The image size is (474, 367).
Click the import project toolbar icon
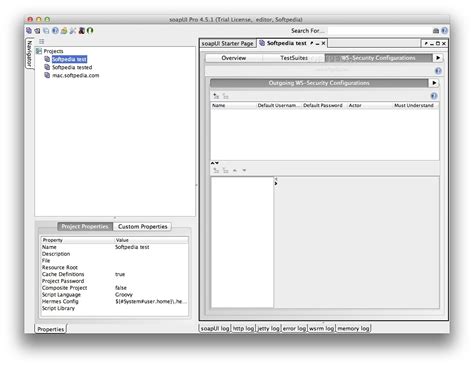click(x=37, y=31)
